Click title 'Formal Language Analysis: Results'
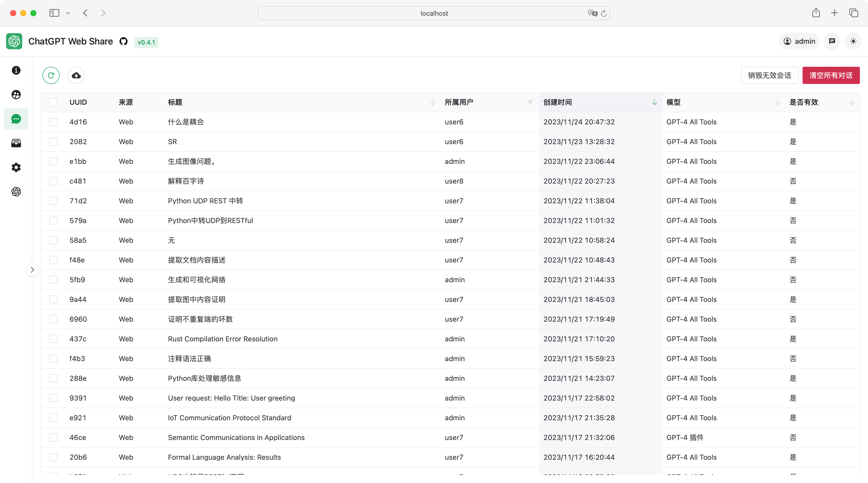Screen dimensions: 868x483 point(224,457)
